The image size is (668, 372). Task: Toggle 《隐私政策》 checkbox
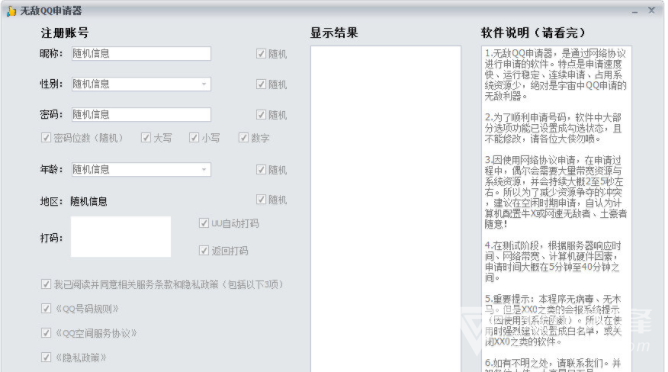pyautogui.click(x=46, y=357)
